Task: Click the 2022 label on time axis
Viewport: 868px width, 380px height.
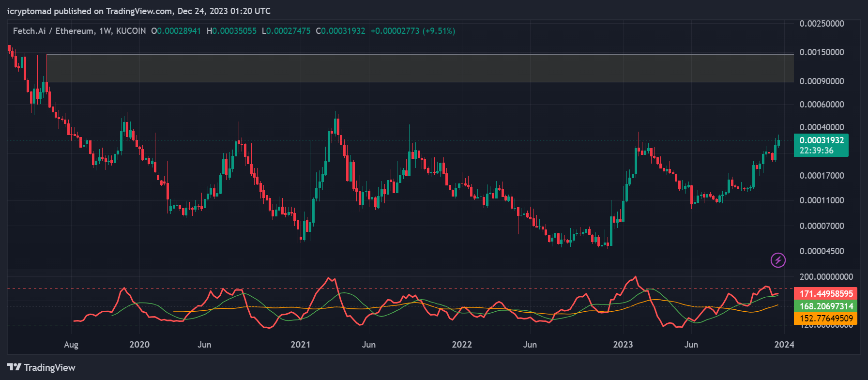Action: click(x=461, y=345)
